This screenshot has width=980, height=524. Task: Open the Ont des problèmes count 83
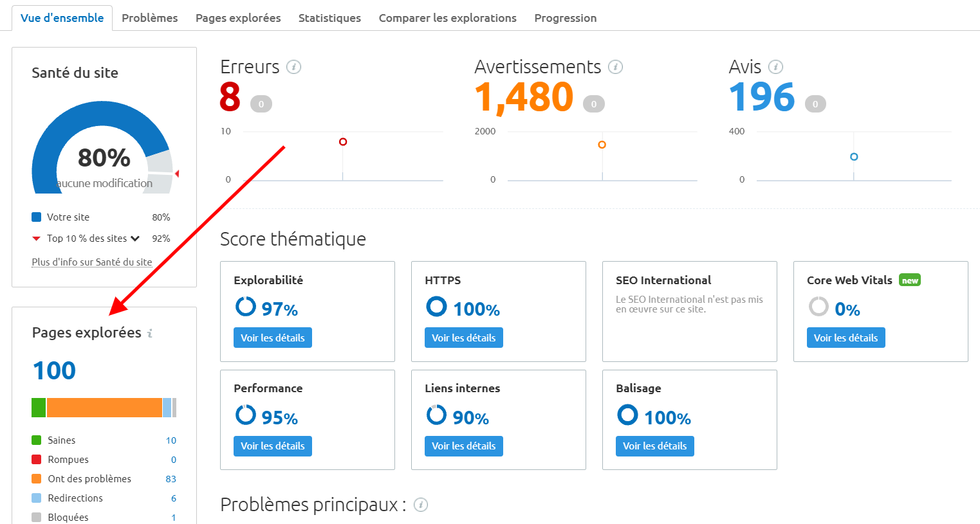171,479
